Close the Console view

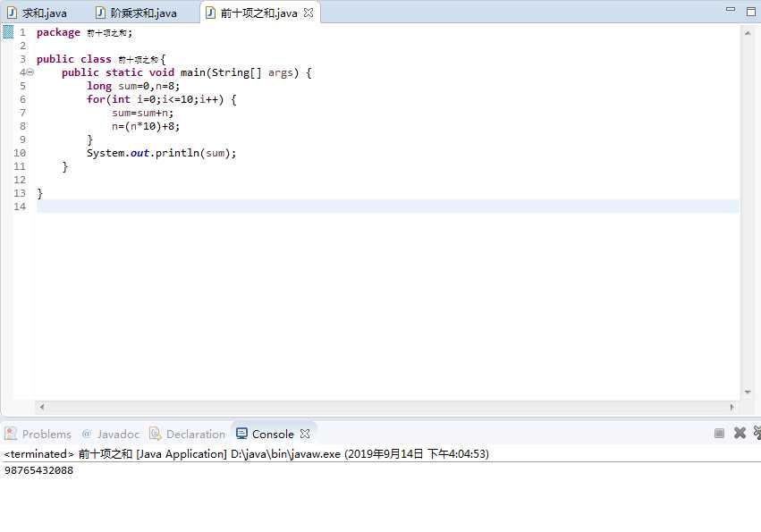coord(305,434)
